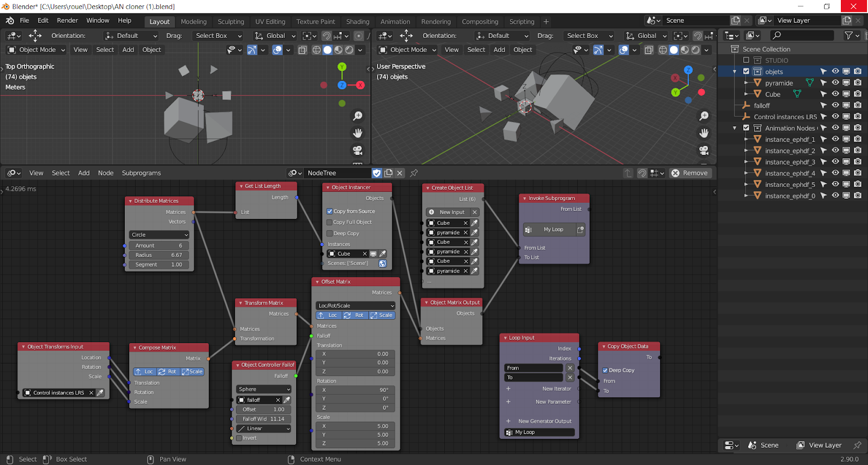The width and height of the screenshot is (868, 465).
Task: Open Object Mode dropdown in left viewport
Action: pyautogui.click(x=36, y=50)
